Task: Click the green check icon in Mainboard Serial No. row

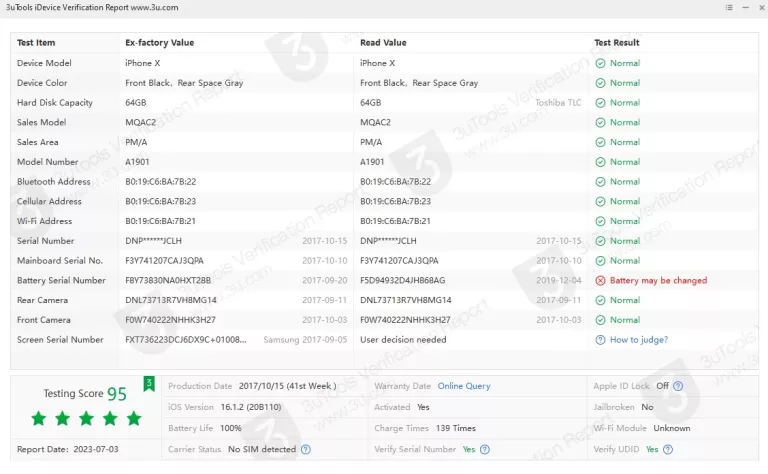Action: [600, 261]
